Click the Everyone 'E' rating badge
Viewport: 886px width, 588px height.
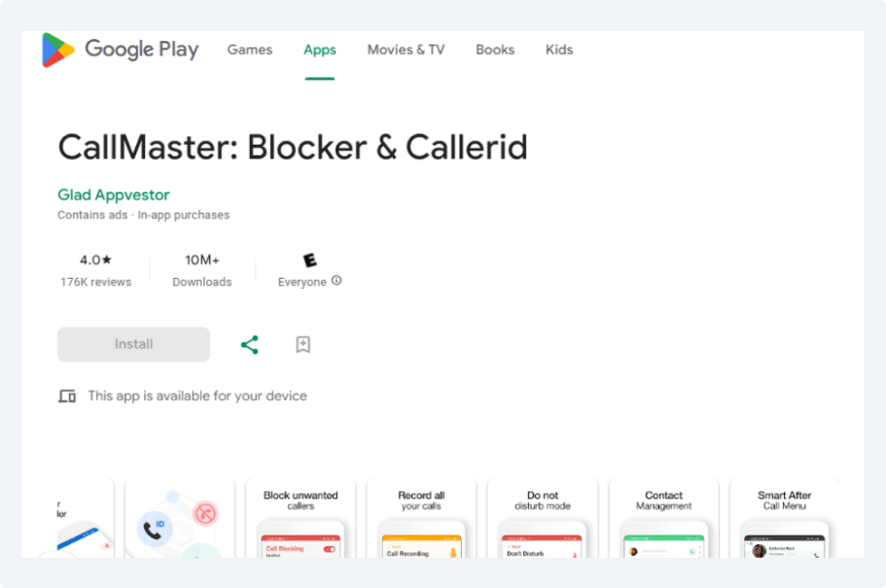tap(309, 260)
